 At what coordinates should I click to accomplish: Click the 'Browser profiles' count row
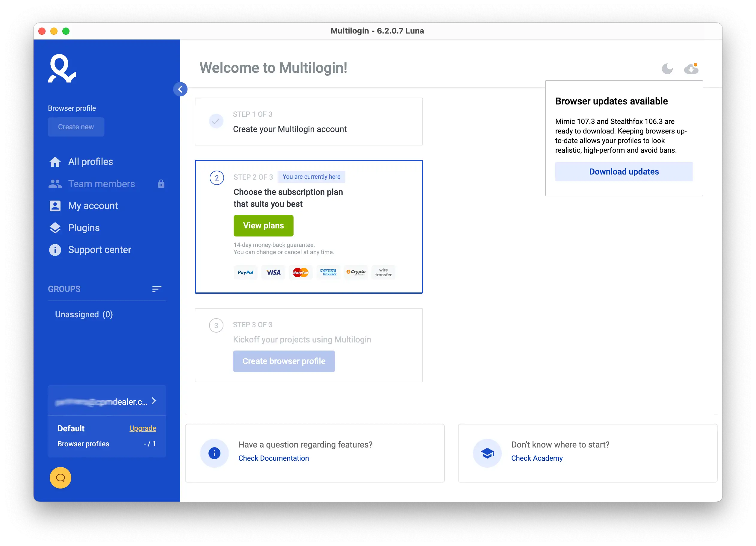tap(107, 444)
